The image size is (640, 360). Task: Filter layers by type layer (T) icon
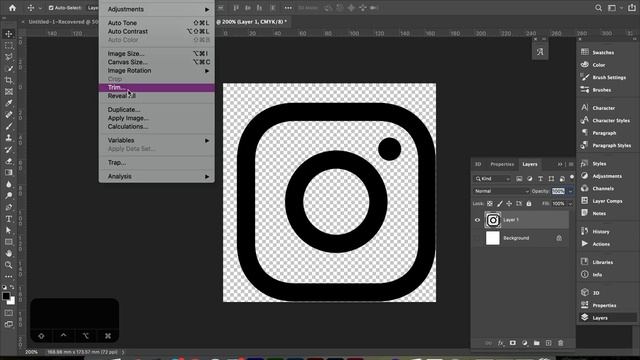point(540,179)
